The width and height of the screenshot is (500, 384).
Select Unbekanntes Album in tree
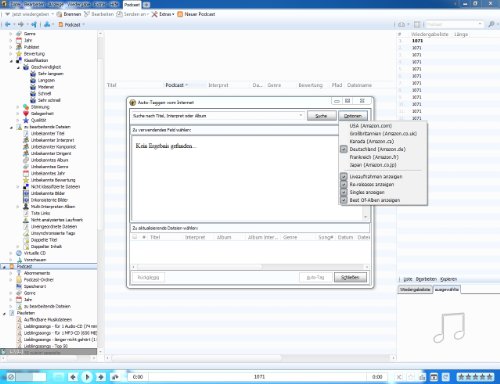click(x=49, y=160)
